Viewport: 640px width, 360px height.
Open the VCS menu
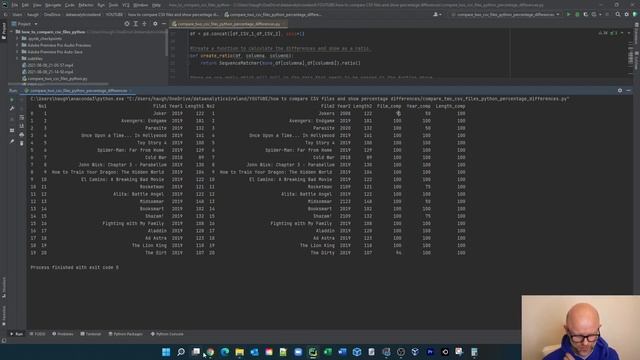(x=126, y=5)
